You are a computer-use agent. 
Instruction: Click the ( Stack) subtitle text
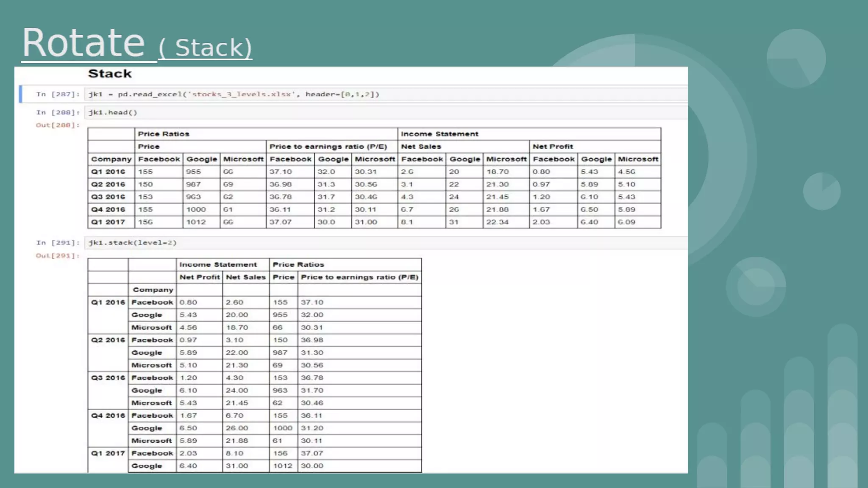tap(205, 47)
